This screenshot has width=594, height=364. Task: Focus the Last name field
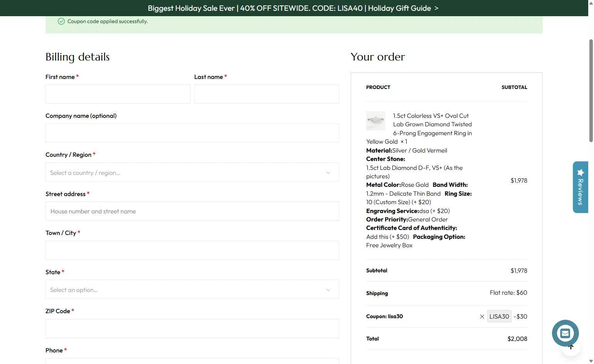coord(267,94)
